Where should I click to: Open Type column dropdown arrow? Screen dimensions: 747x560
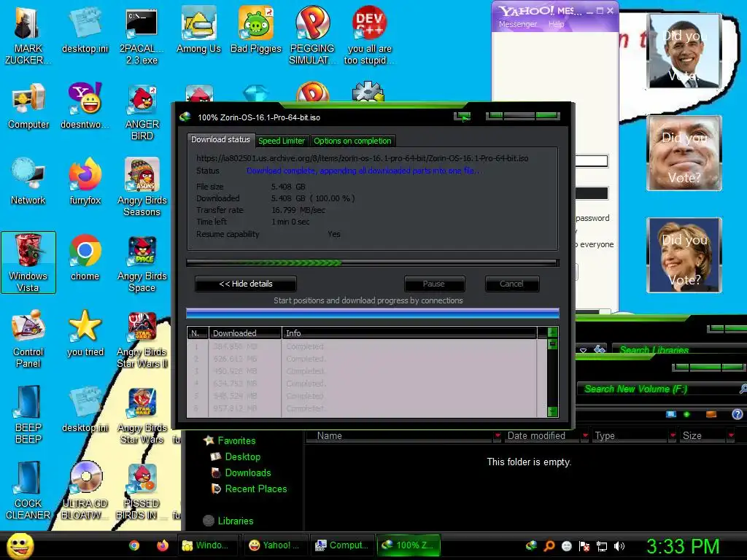pos(672,435)
